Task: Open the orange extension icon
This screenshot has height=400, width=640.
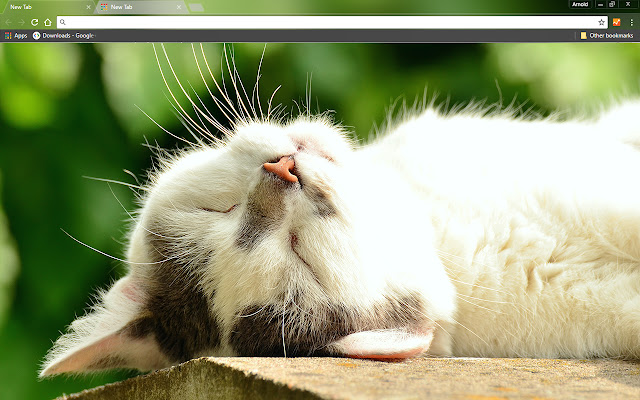Action: [616, 22]
